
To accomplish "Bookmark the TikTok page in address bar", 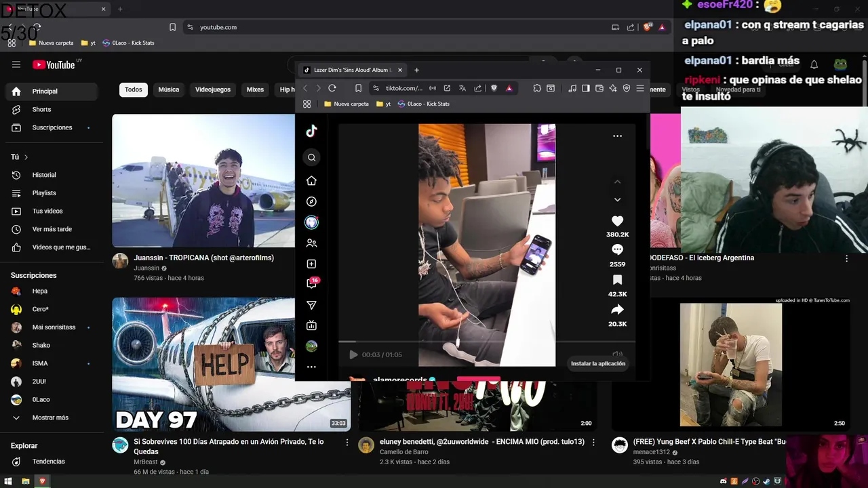I will coord(358,88).
